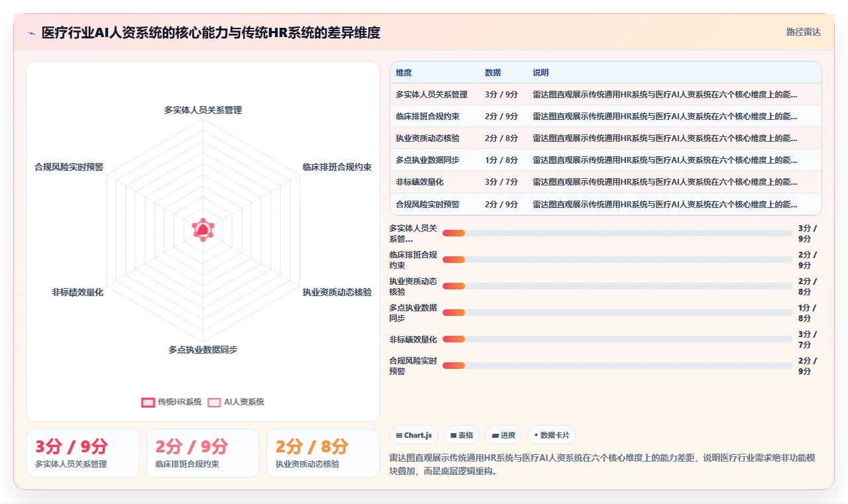
Task: Toggle the AI人资系统 legend entry
Action: (236, 402)
